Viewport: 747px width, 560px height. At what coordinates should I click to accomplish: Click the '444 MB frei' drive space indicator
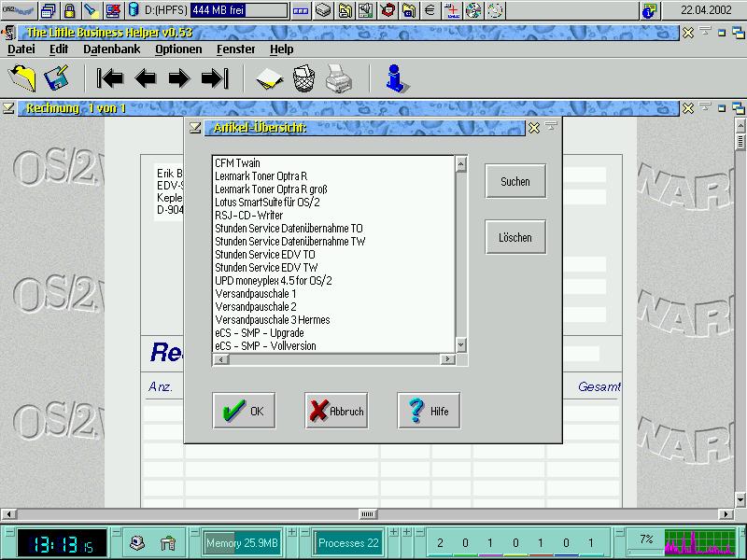coord(239,10)
